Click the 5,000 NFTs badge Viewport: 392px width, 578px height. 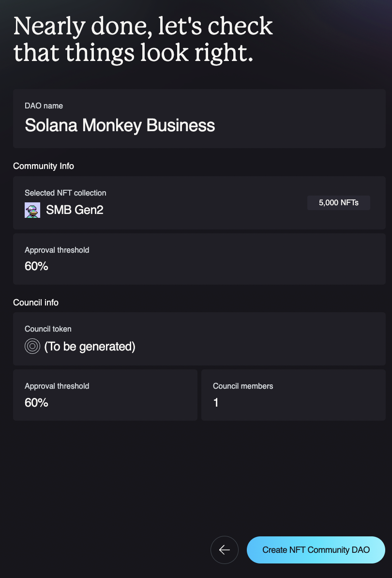[x=339, y=203]
